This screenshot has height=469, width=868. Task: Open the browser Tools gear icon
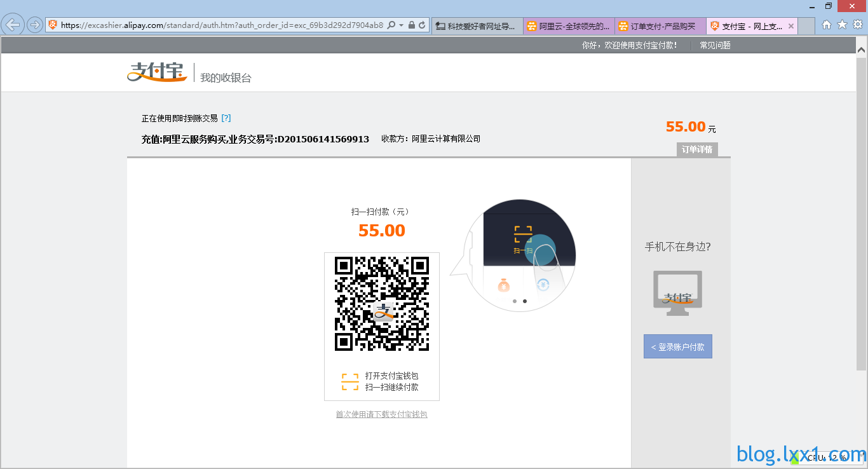pyautogui.click(x=857, y=25)
